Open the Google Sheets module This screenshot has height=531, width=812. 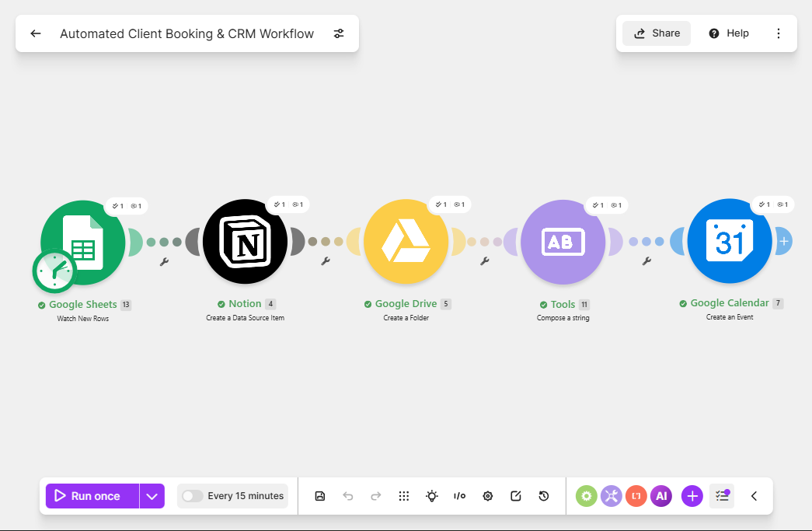tap(83, 242)
